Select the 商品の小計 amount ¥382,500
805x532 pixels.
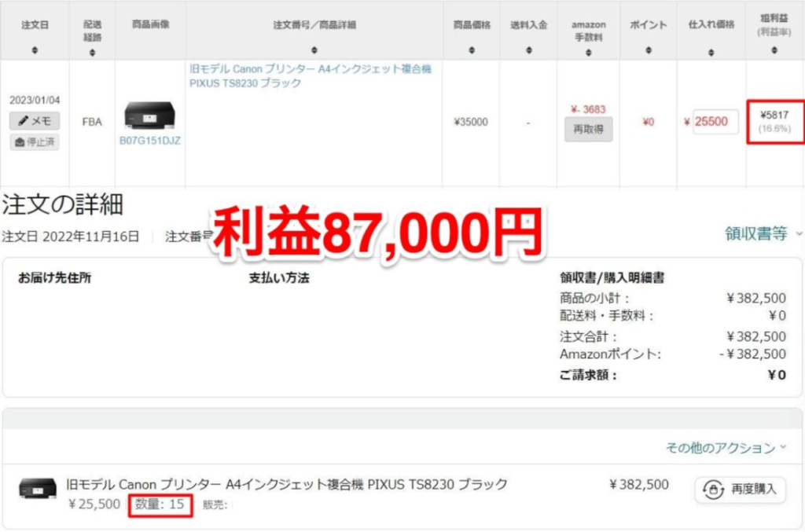coord(756,298)
